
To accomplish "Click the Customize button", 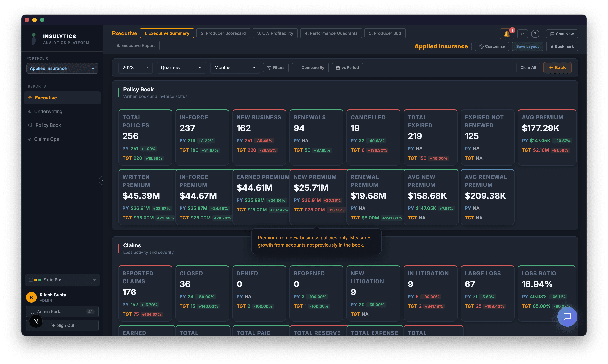I will coord(492,46).
